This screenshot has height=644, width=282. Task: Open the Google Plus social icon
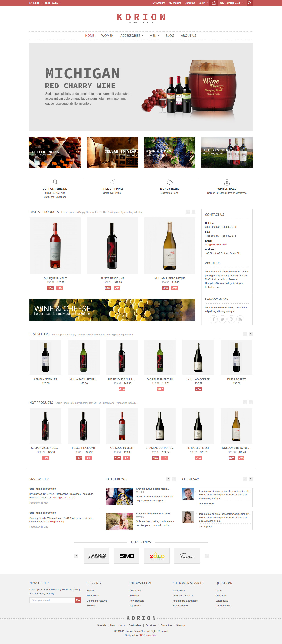point(231,319)
